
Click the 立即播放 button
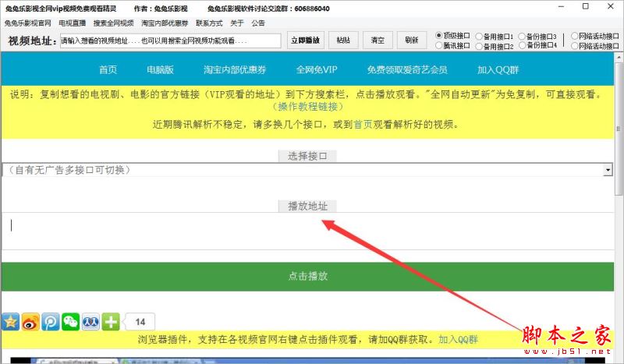[306, 41]
